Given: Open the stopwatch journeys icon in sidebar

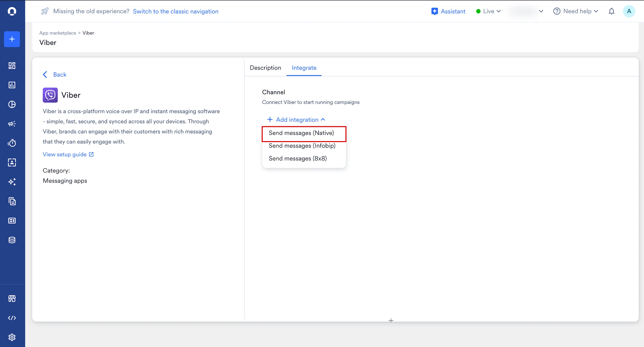Looking at the screenshot, I should tap(12, 143).
